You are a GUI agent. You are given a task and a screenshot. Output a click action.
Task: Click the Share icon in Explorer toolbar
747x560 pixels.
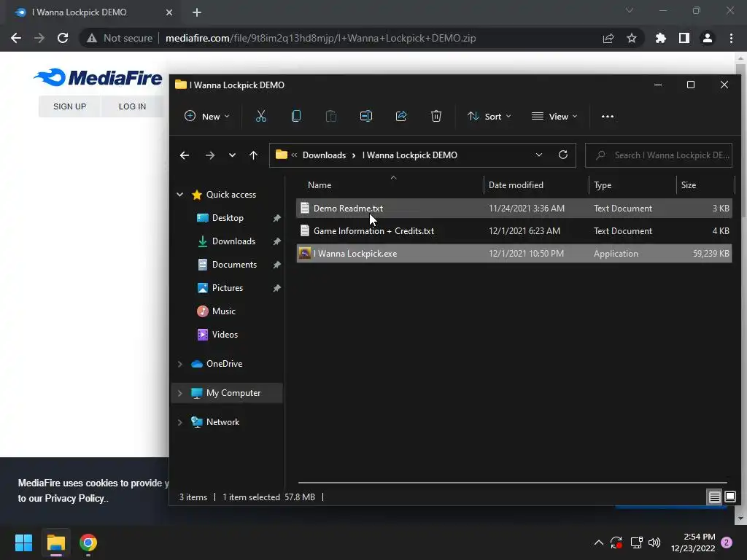(x=401, y=116)
